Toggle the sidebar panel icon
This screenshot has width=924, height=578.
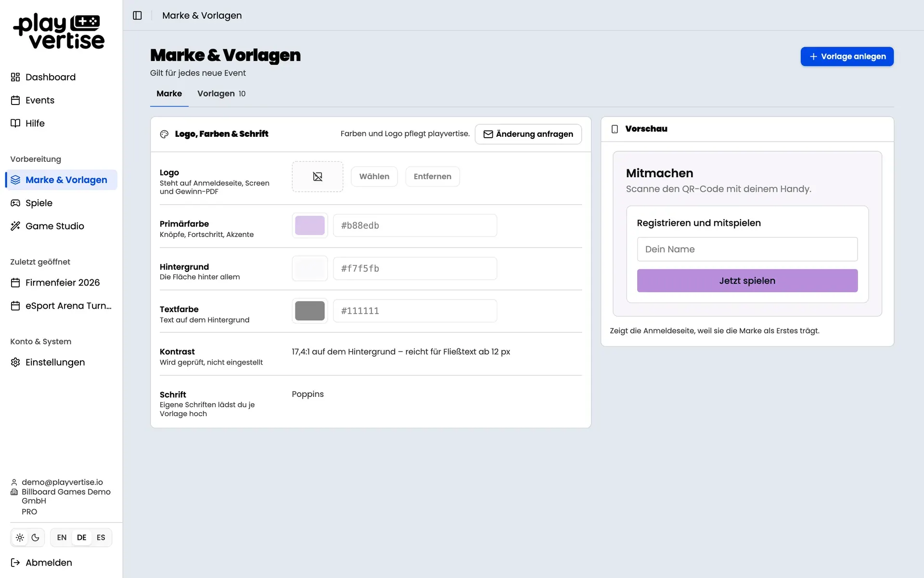pos(137,15)
